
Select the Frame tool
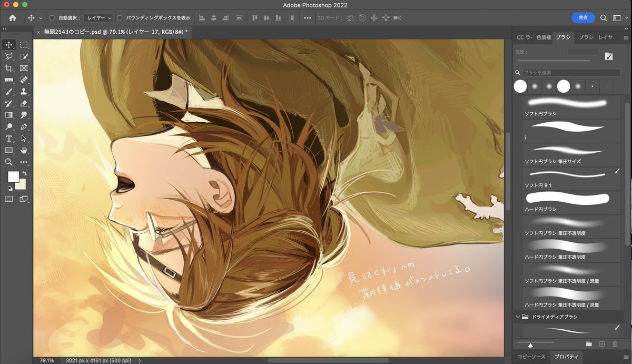(24, 68)
